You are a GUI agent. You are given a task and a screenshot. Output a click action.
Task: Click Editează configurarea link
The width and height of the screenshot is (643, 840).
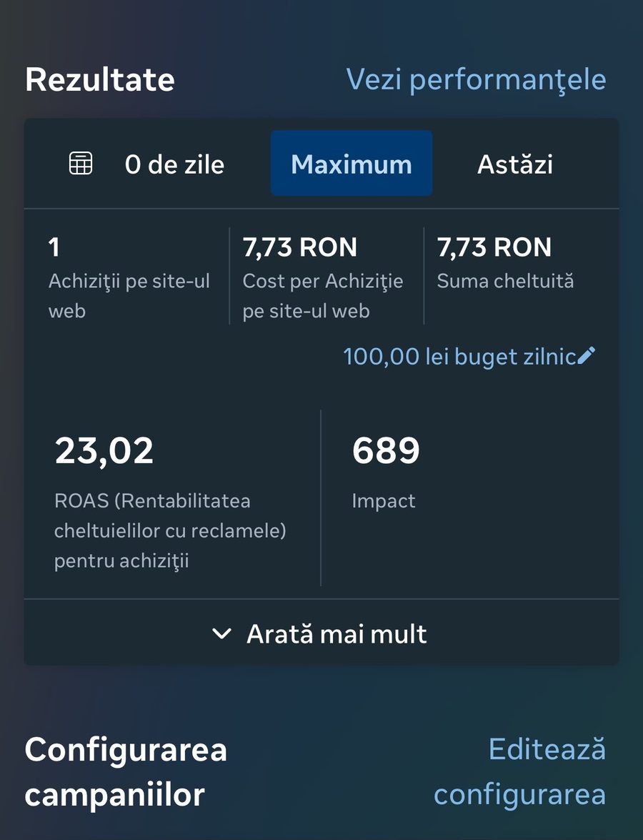(520, 771)
